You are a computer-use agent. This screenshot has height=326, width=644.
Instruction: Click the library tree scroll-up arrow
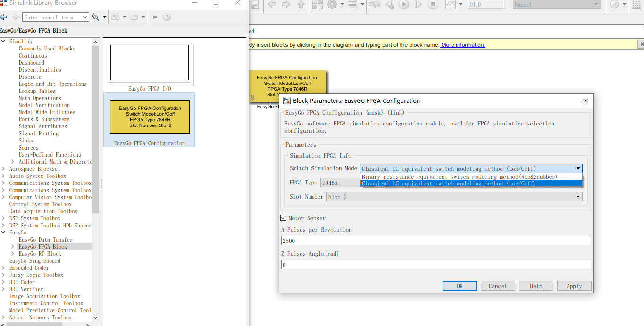tap(96, 42)
